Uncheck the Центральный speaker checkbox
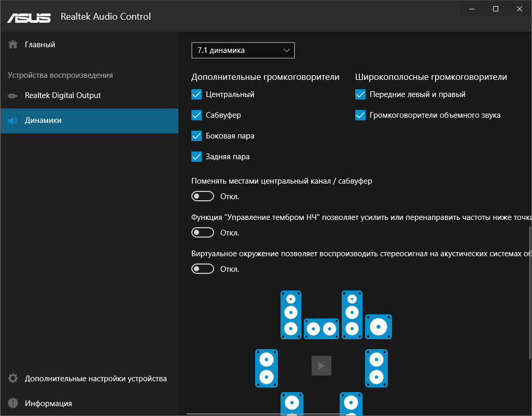Screen dimensions: 532x416 [x=197, y=94]
